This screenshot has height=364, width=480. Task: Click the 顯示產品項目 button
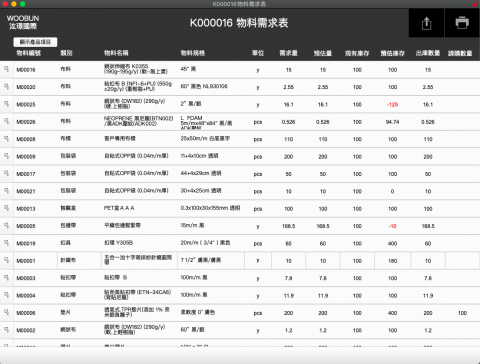point(35,42)
